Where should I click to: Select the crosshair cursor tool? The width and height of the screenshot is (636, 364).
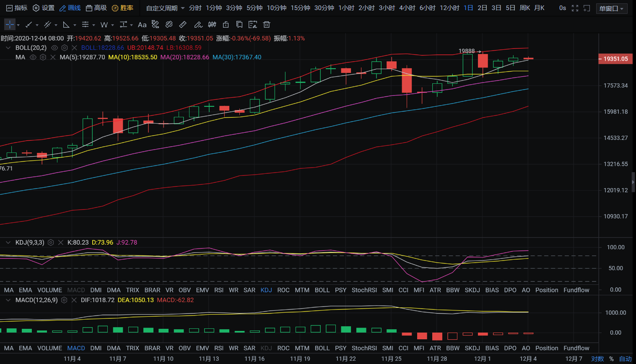(10, 25)
